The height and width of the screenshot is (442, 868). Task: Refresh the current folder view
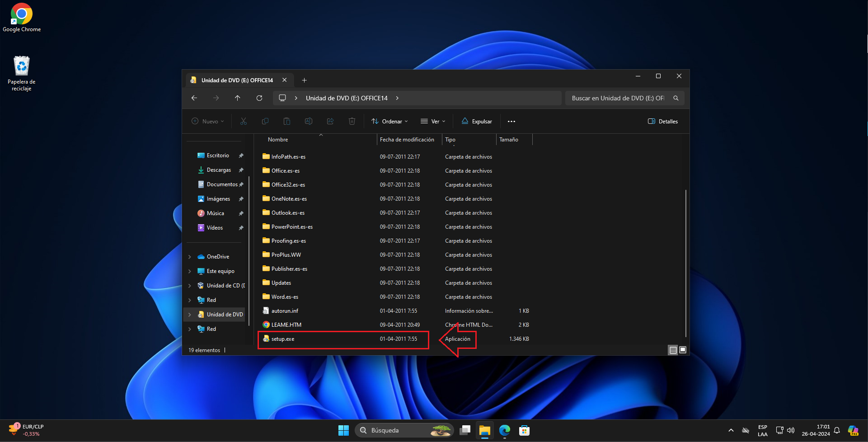[x=259, y=98]
